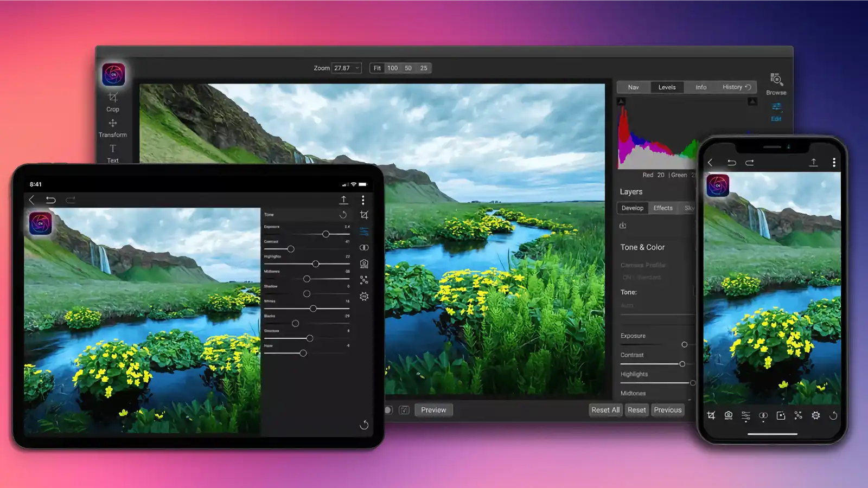Select the Effects tab in the Layers panel

click(663, 208)
